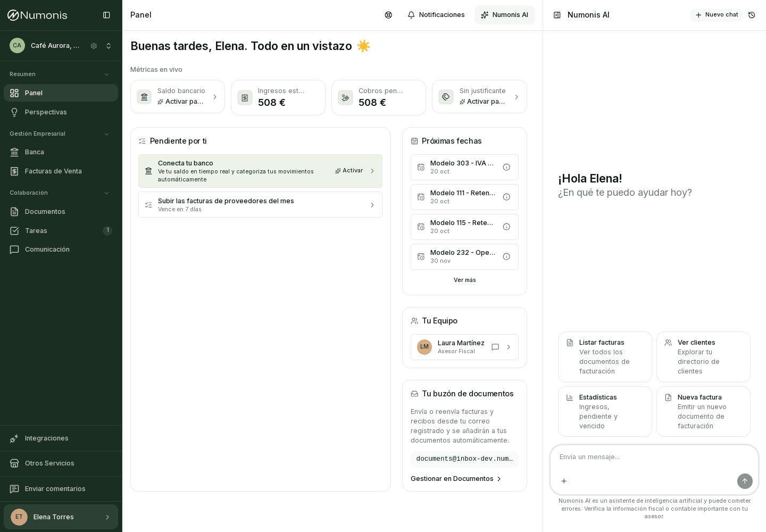The image size is (766, 532).
Task: Open Tareas with one pending item
Action: pyautogui.click(x=61, y=231)
